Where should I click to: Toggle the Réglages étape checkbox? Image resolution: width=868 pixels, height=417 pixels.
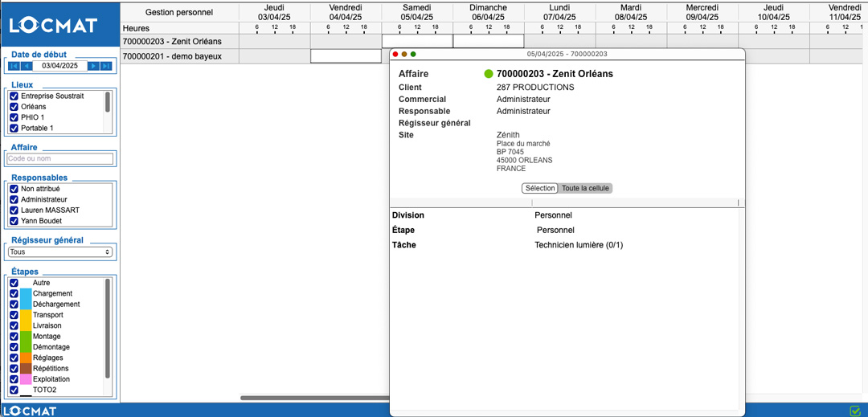(14, 358)
